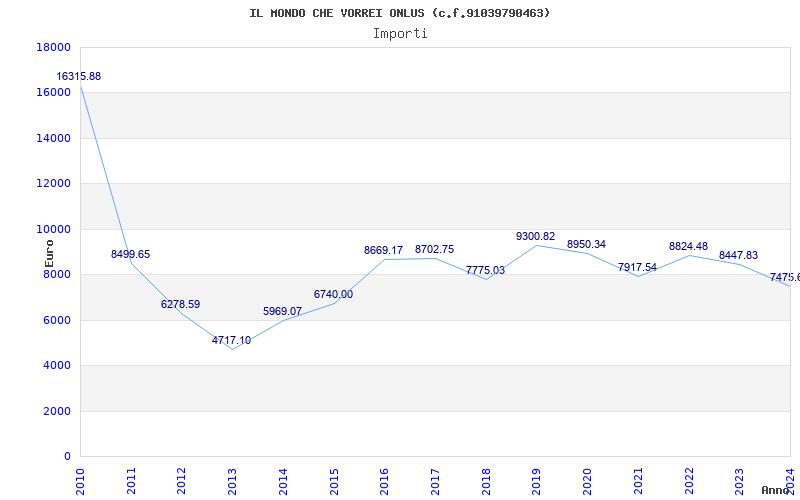Image resolution: width=800 pixels, height=500 pixels.
Task: Click x-axis year 2016
Action: click(384, 481)
